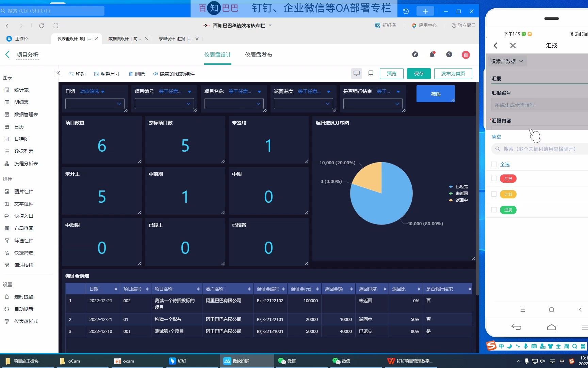Choose the 明细表 chart type

click(x=21, y=102)
